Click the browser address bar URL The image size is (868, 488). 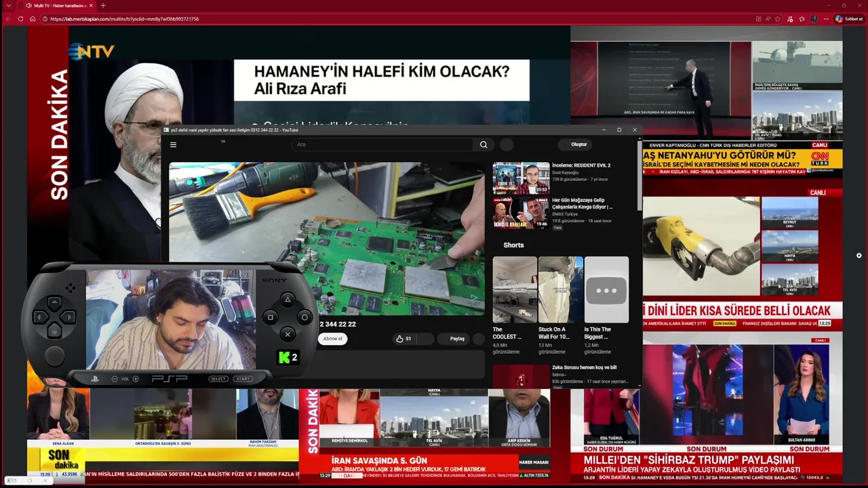(125, 19)
